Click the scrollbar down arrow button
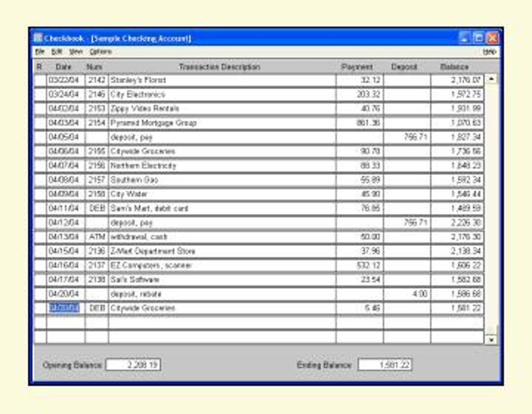The image size is (532, 414). [491, 339]
